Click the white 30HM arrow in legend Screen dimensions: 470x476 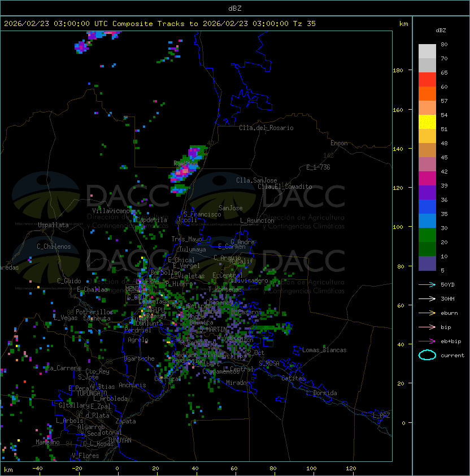(427, 298)
